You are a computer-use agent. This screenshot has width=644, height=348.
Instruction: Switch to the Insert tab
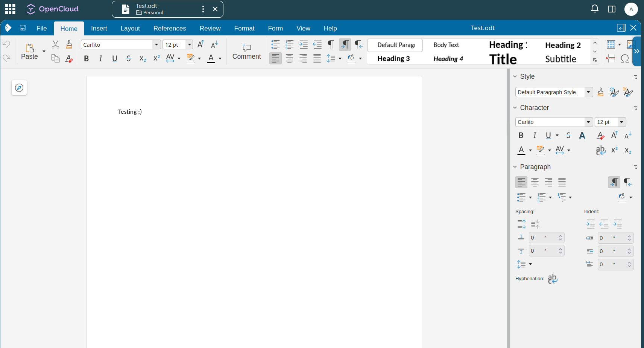(99, 28)
